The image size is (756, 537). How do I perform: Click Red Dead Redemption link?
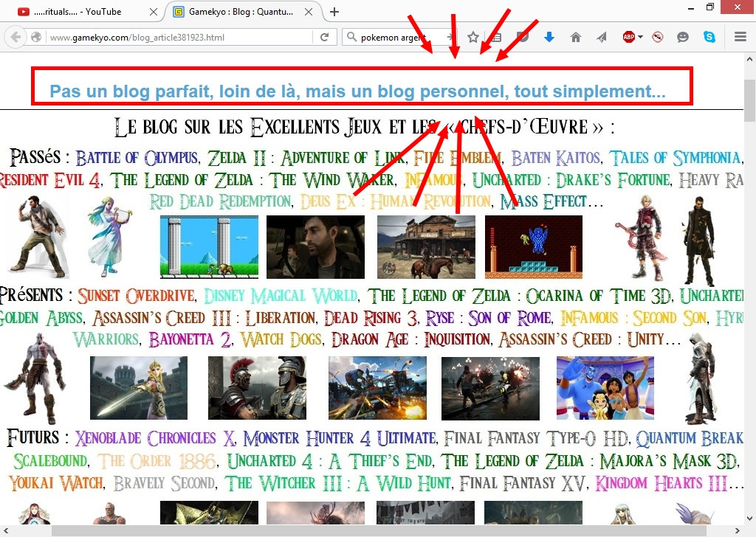(220, 201)
